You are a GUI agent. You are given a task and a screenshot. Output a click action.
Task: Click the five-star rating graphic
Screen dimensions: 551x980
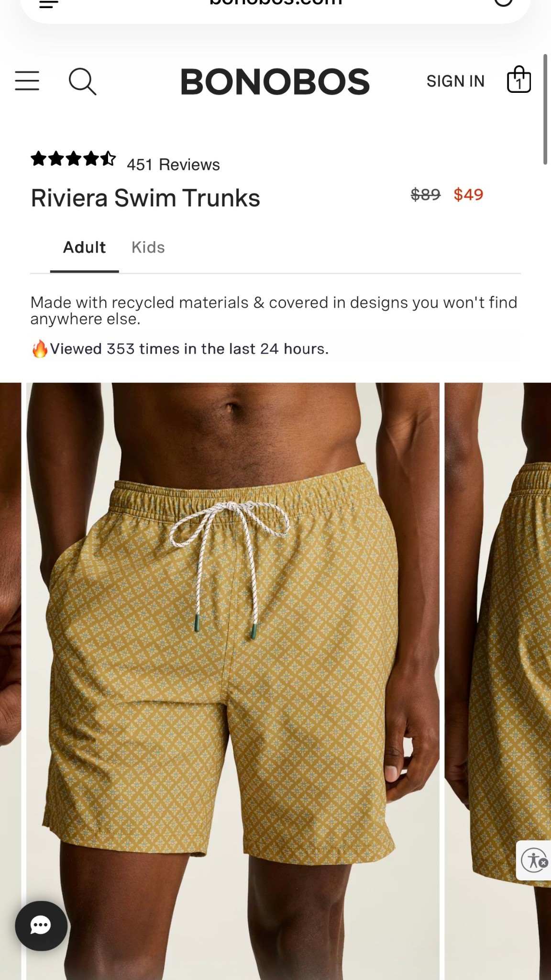pyautogui.click(x=73, y=158)
